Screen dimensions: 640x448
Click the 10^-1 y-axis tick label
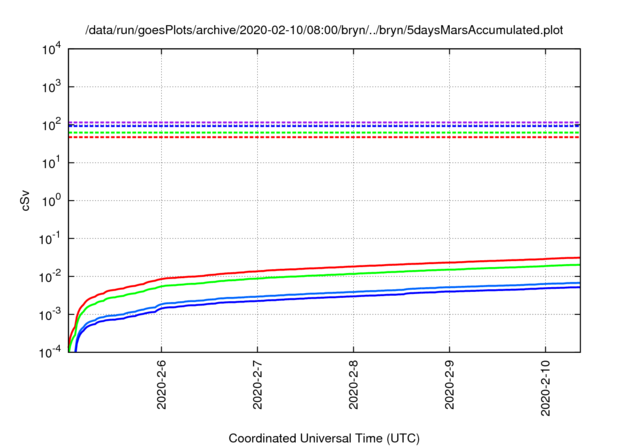[x=50, y=239]
